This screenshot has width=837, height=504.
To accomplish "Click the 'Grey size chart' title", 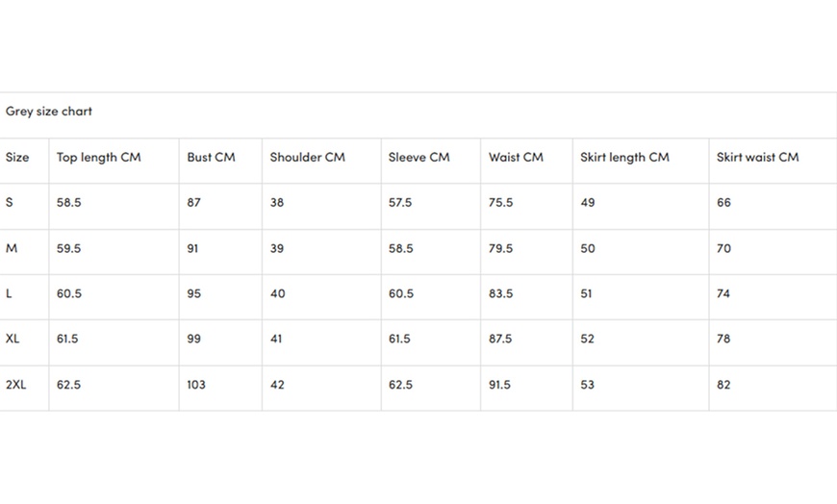I will coord(49,112).
